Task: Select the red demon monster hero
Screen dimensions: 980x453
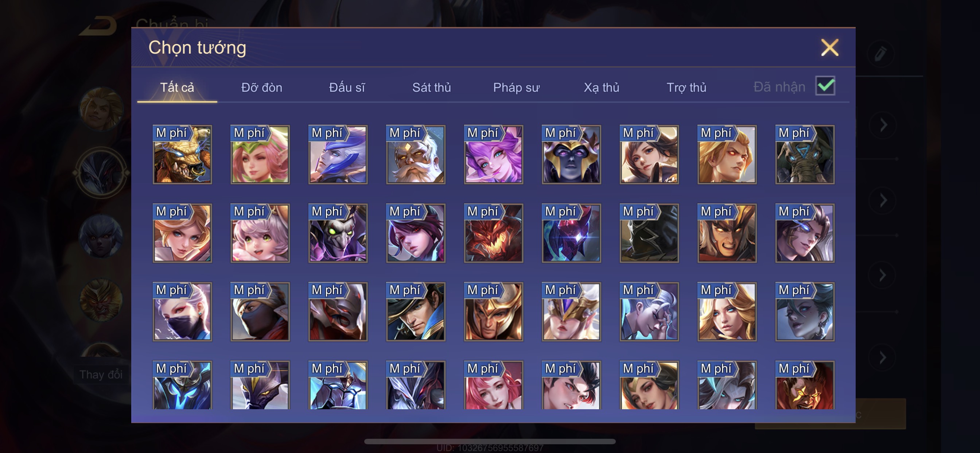Action: [x=493, y=233]
